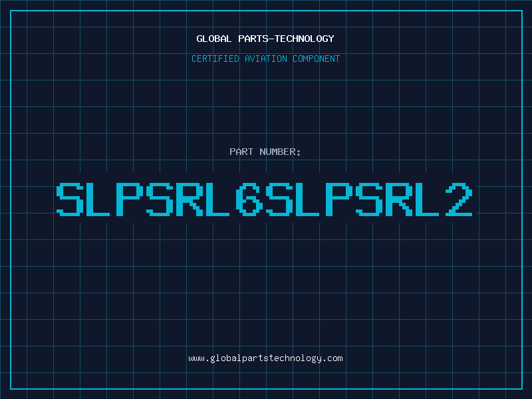Click the part number SLPSRL6SLPSRL2
The image size is (532, 399).
(x=264, y=199)
